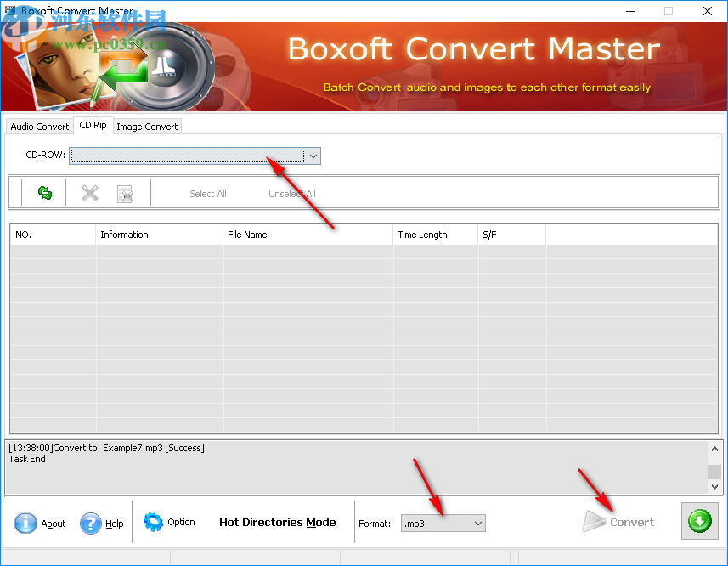Open the CD-ROW drive dropdown

[312, 156]
